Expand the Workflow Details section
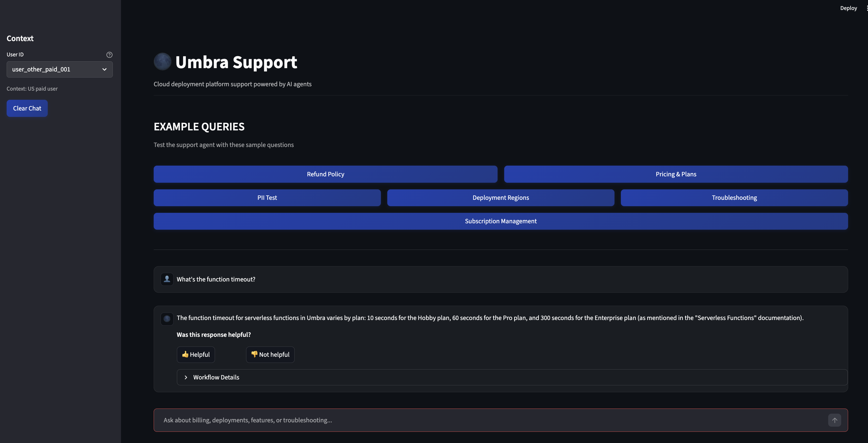Image resolution: width=868 pixels, height=443 pixels. click(x=216, y=377)
